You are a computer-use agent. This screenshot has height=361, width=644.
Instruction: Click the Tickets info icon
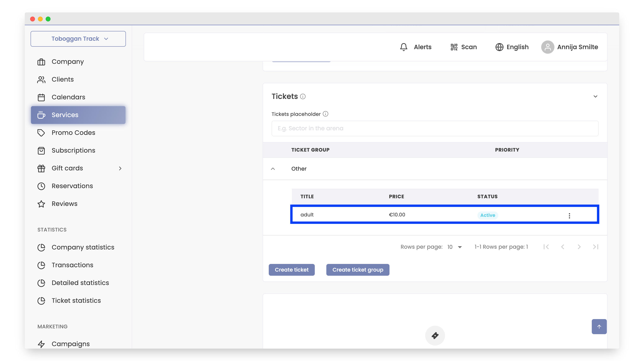303,97
